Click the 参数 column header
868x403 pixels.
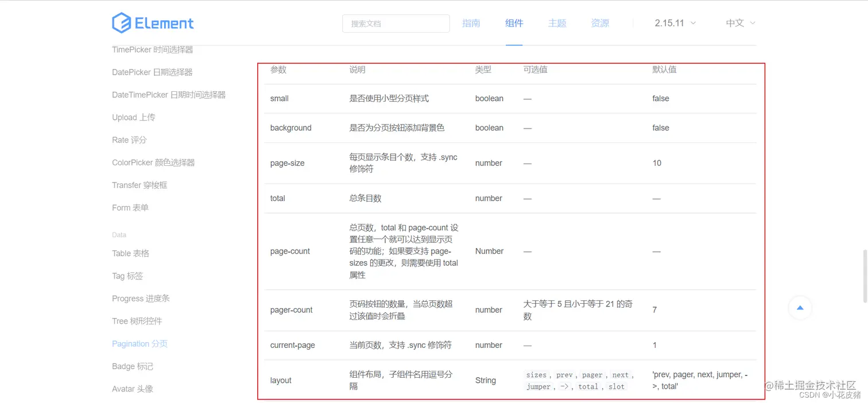(278, 69)
